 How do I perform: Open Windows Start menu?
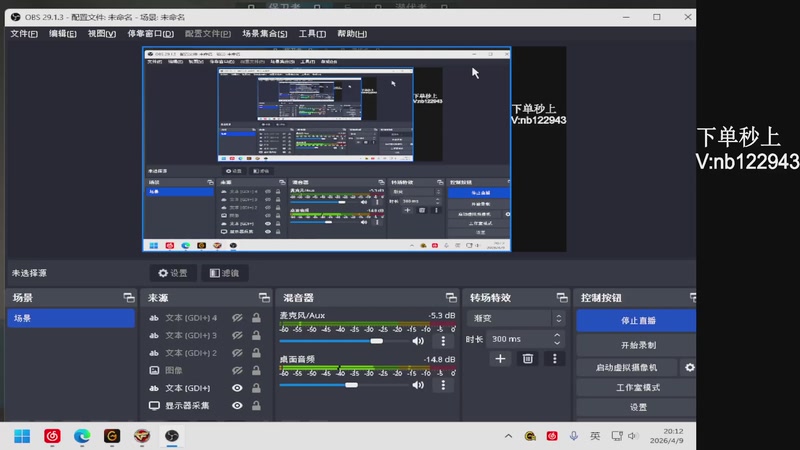point(22,436)
